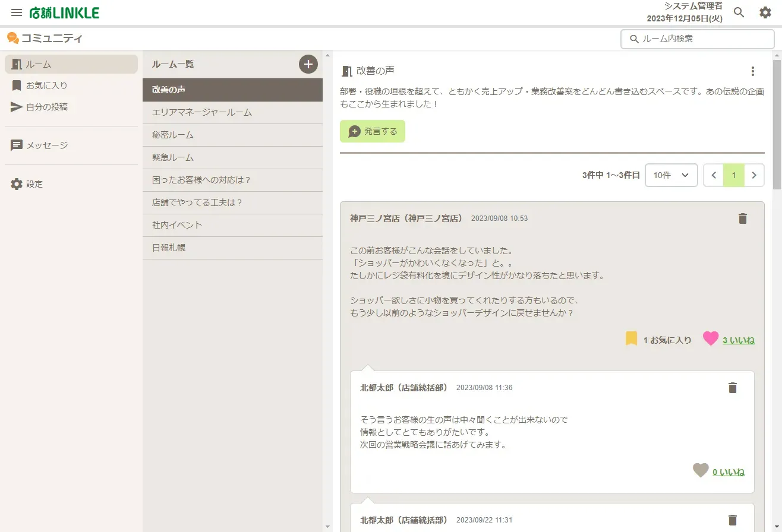Select page 1 button
The image size is (782, 532).
click(x=734, y=175)
